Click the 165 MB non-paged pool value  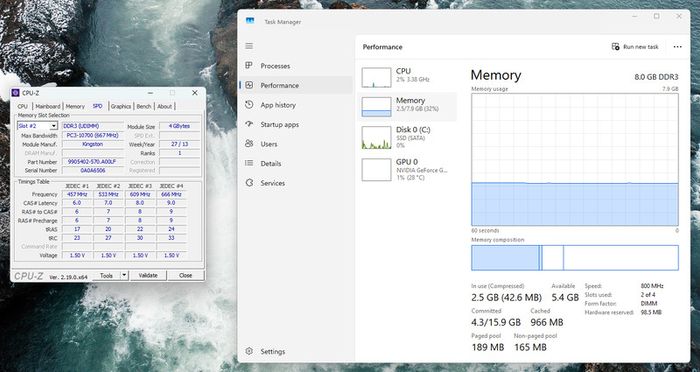(530, 347)
